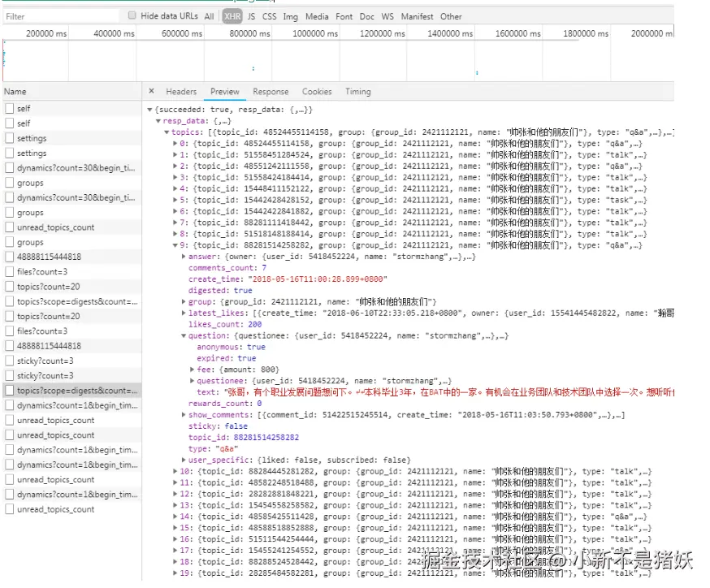
Task: Switch to the Headers tab
Action: pos(181,92)
